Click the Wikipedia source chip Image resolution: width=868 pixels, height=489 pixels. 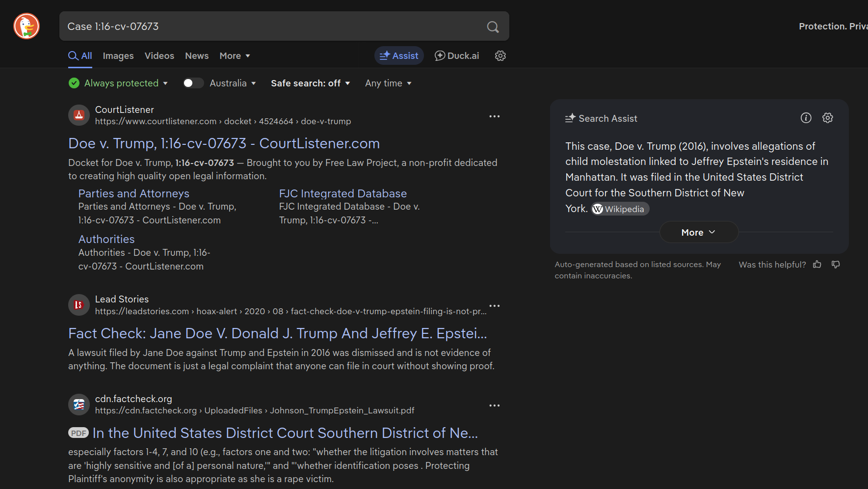(x=620, y=209)
